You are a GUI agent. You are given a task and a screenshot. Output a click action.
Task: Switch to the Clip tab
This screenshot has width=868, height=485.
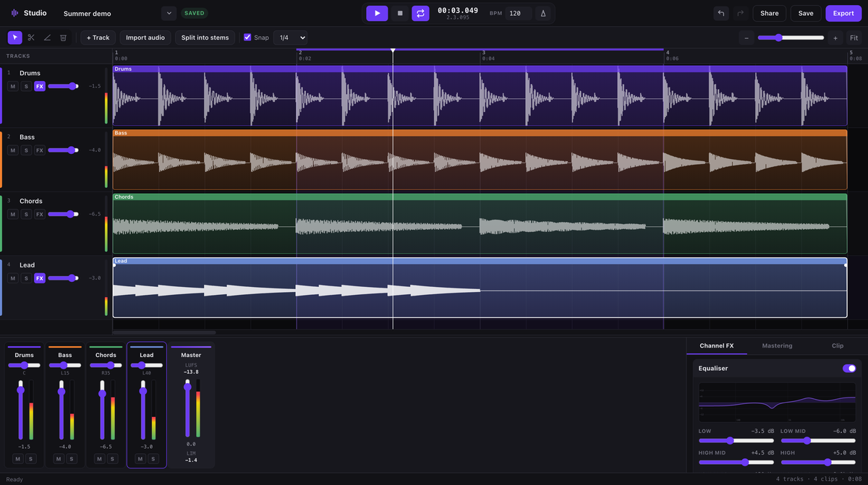pos(838,345)
